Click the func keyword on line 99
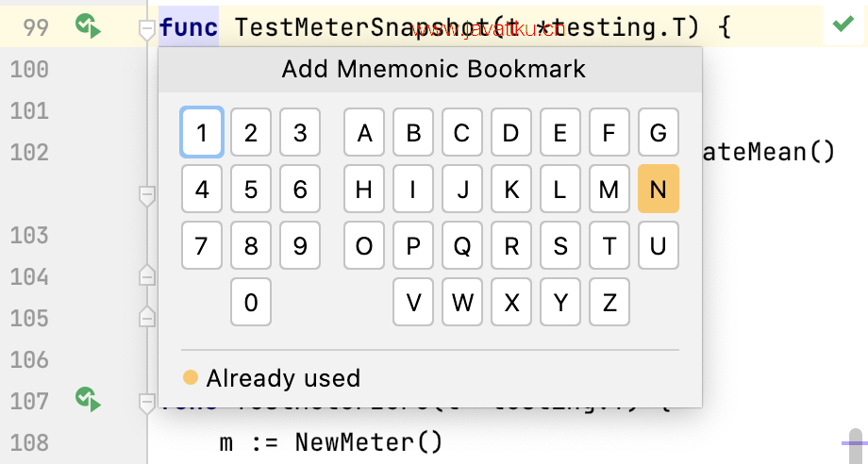868x464 pixels. pos(188,26)
